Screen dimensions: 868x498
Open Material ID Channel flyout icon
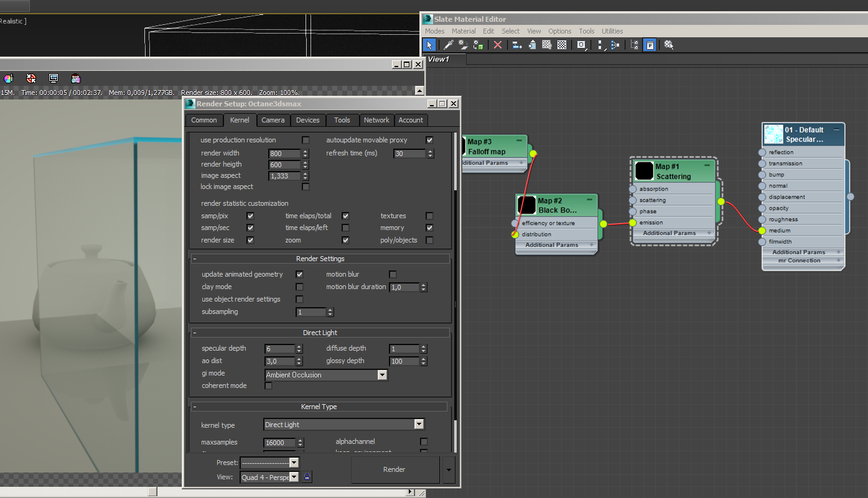[581, 45]
